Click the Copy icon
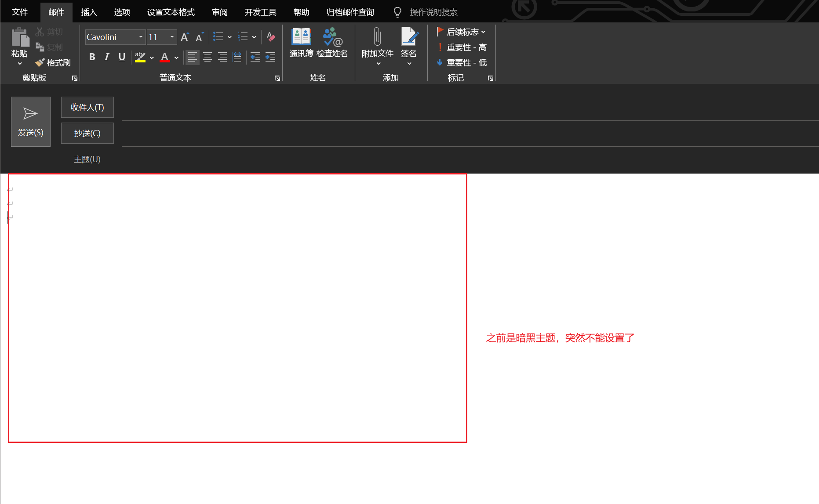The height and width of the screenshot is (504, 819). (x=40, y=47)
